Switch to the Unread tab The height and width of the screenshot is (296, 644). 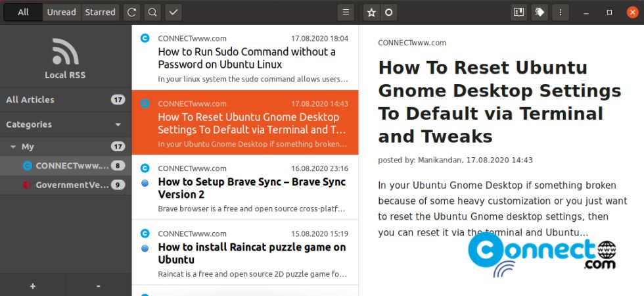(62, 12)
